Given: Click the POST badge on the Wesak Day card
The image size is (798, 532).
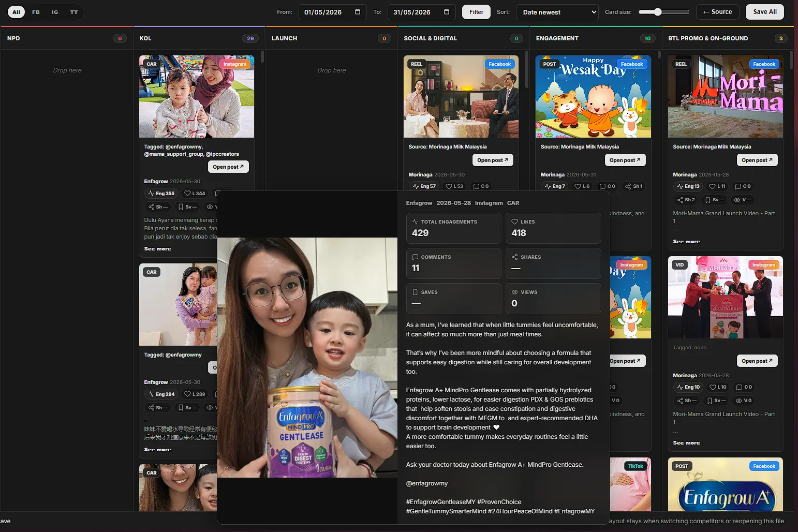Looking at the screenshot, I should (x=550, y=64).
